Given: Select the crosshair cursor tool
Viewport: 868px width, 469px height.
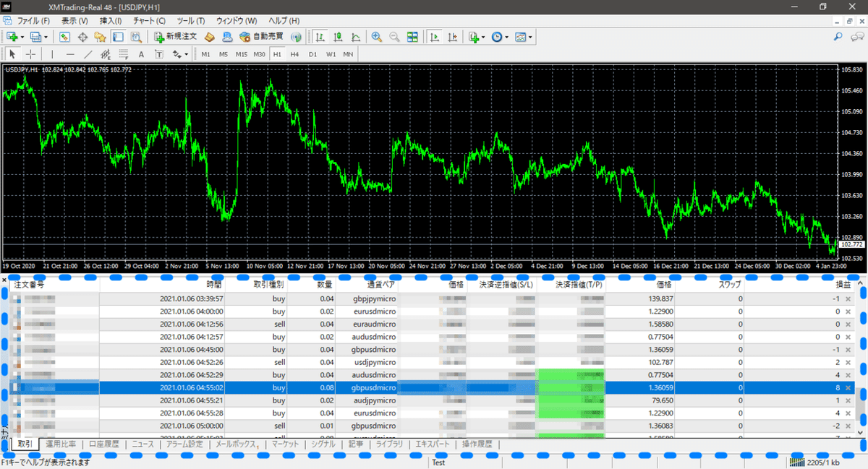Looking at the screenshot, I should coord(30,54).
